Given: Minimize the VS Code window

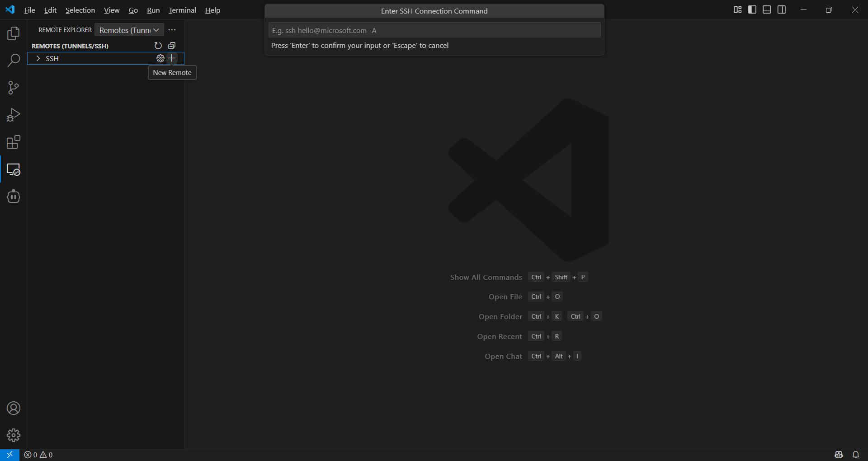Looking at the screenshot, I should (x=803, y=10).
